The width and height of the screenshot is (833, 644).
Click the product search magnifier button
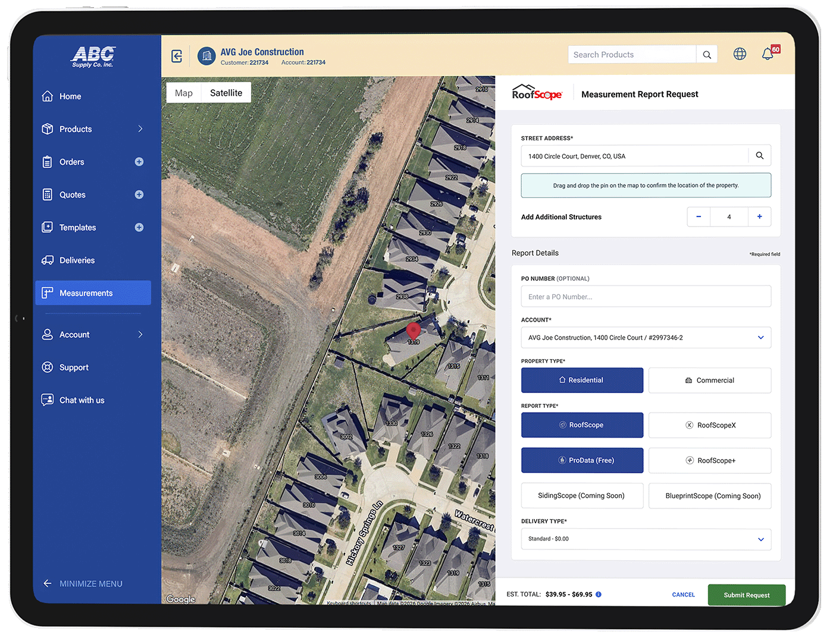(x=707, y=55)
